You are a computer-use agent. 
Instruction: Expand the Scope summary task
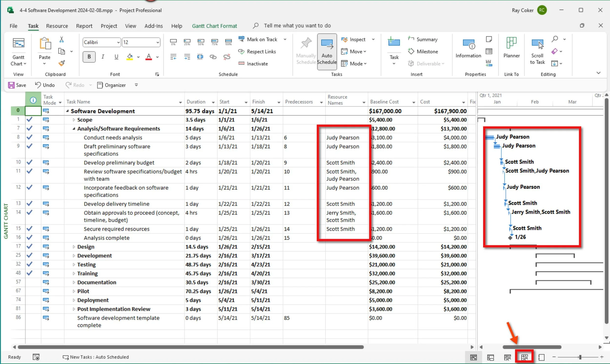74,120
